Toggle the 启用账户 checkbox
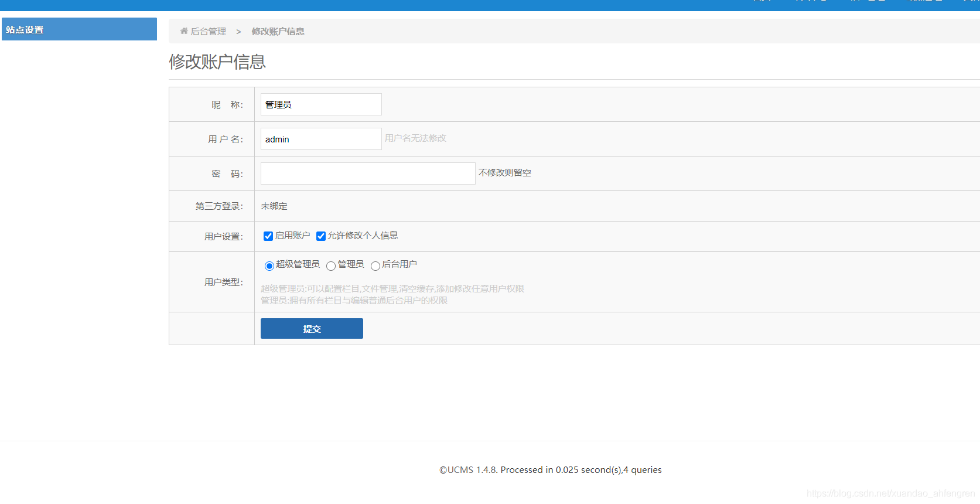The image size is (980, 504). pyautogui.click(x=268, y=236)
